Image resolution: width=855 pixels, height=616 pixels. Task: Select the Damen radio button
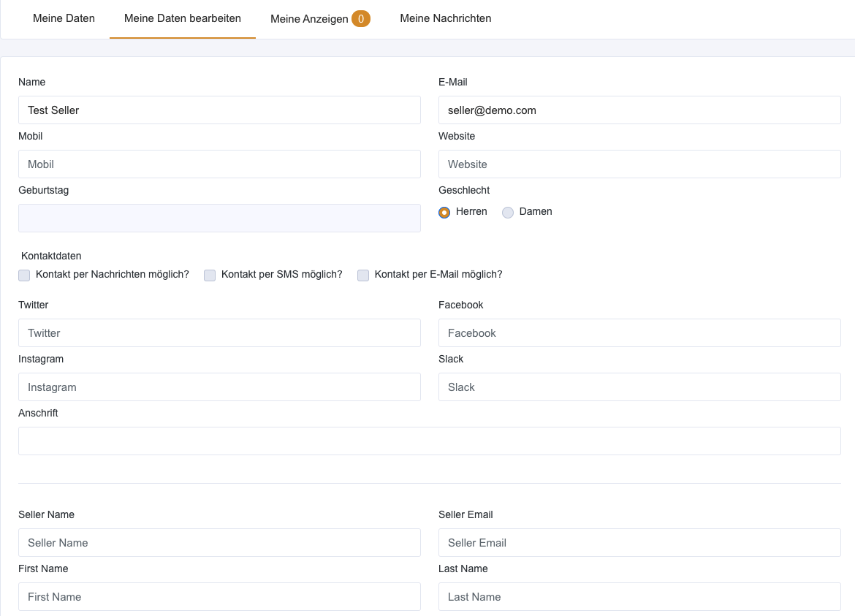(x=508, y=213)
